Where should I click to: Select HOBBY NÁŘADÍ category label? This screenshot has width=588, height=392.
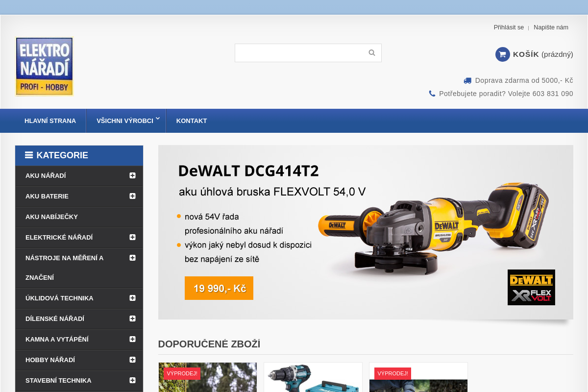50,360
